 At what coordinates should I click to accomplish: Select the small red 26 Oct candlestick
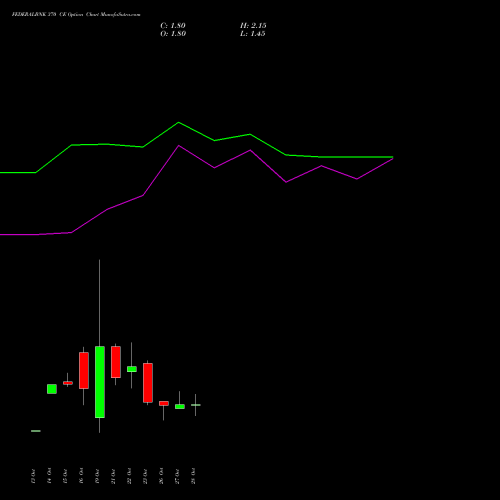pos(164,403)
